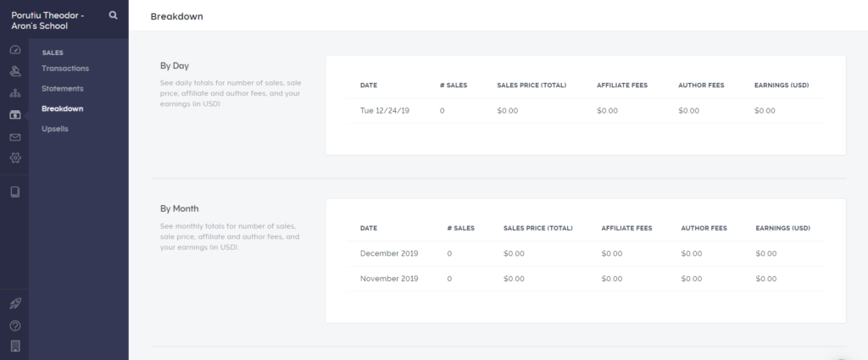This screenshot has width=868, height=360.
Task: Open the search icon beside school name
Action: click(113, 15)
